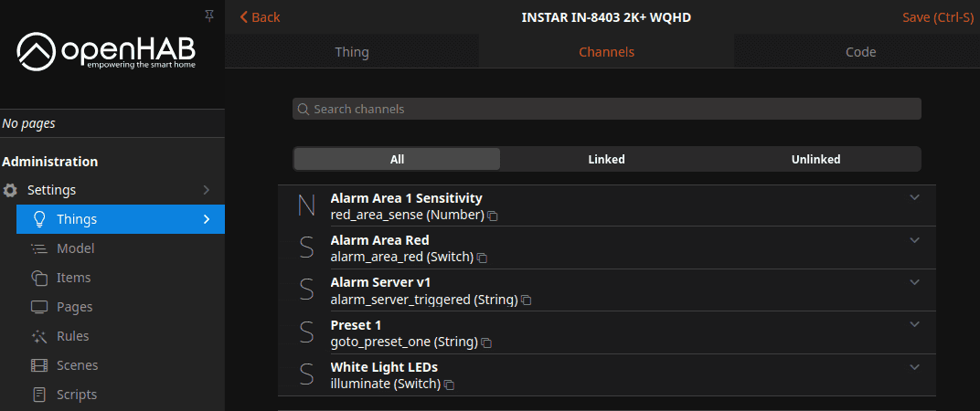The width and height of the screenshot is (980, 411).
Task: Switch to the Code tab
Action: (x=860, y=52)
